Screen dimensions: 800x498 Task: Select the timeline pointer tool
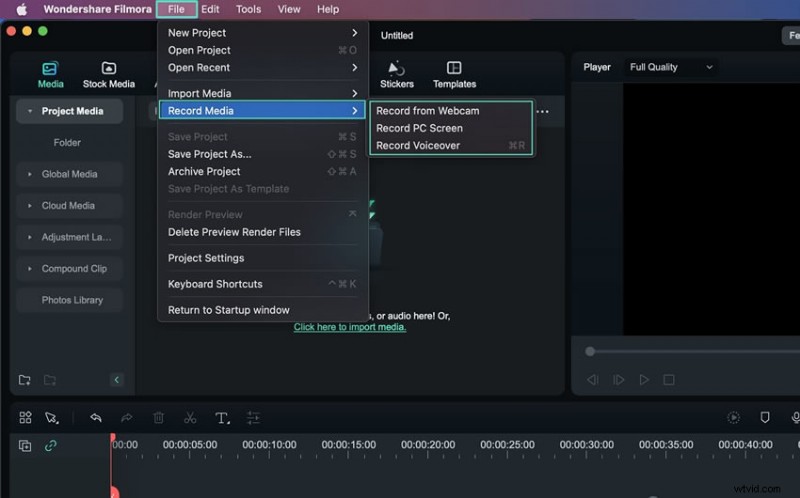point(52,418)
